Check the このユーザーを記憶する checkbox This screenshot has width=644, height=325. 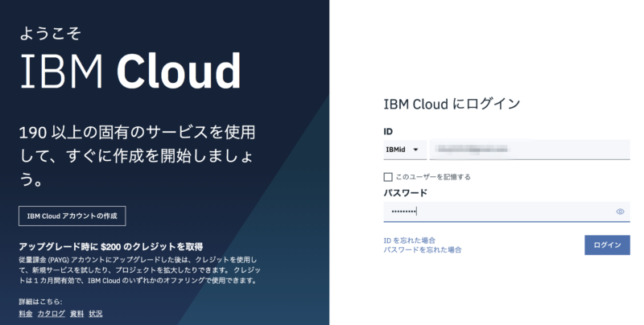388,177
